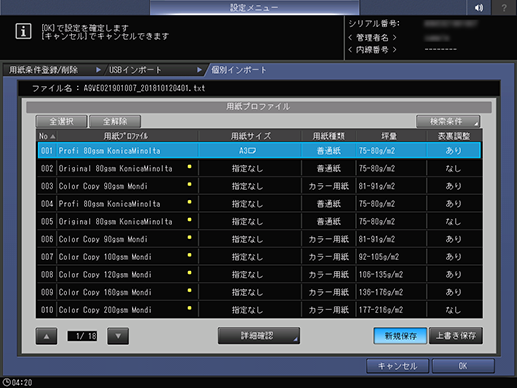517x388 pixels.
Task: Click 全選択 select all button
Action: coord(61,122)
